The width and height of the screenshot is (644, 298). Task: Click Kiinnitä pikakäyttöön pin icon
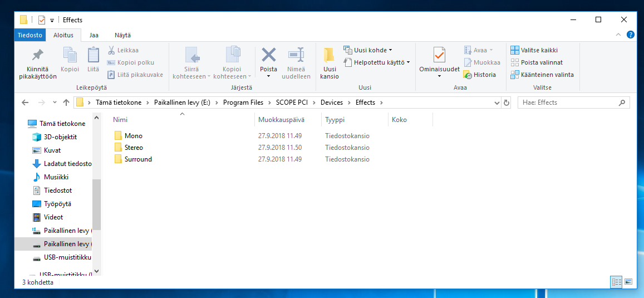pos(37,56)
